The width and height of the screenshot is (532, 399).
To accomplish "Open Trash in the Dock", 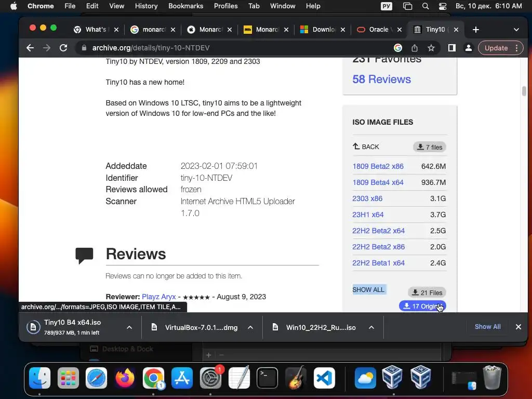I will click(492, 377).
